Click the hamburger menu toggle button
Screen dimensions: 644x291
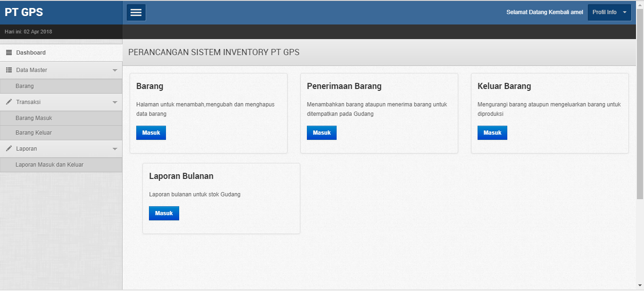pyautogui.click(x=136, y=12)
